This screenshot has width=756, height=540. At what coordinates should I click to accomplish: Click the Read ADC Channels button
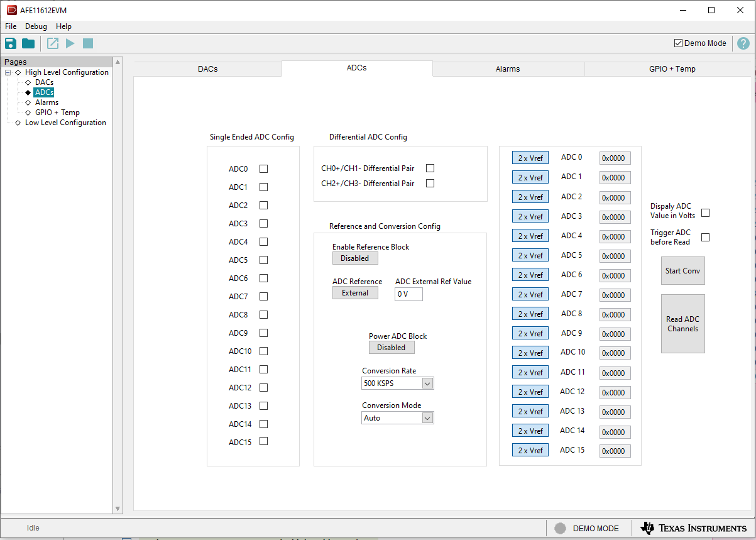coord(682,324)
